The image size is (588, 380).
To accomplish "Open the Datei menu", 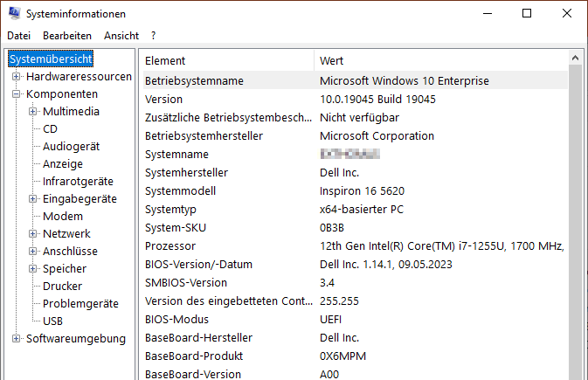I will click(18, 36).
